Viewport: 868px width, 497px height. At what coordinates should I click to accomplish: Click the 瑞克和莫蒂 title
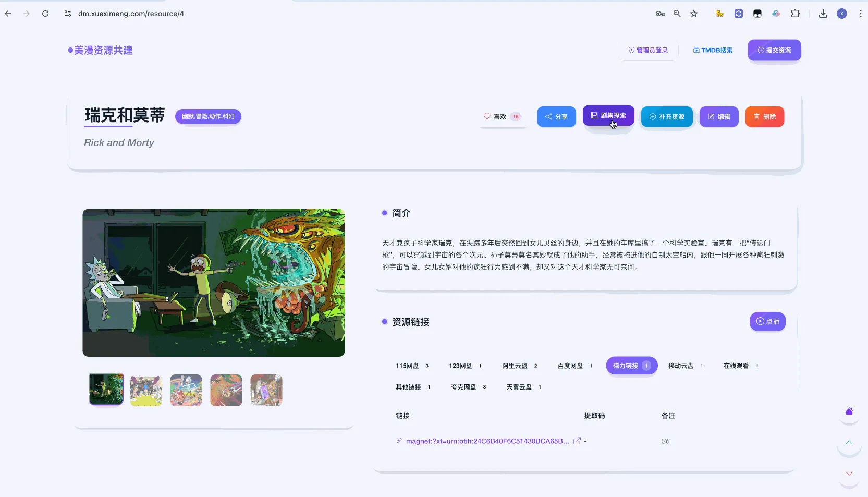[125, 115]
